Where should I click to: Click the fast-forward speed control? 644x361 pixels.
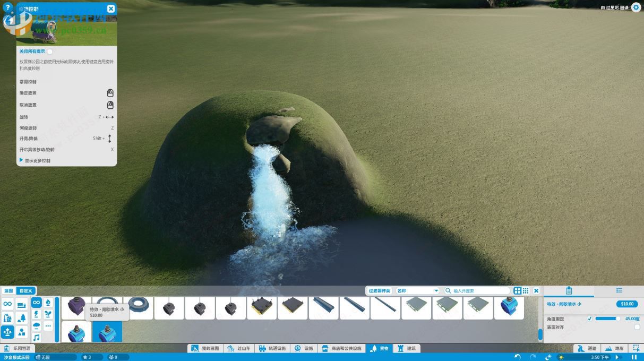pyautogui.click(x=618, y=357)
